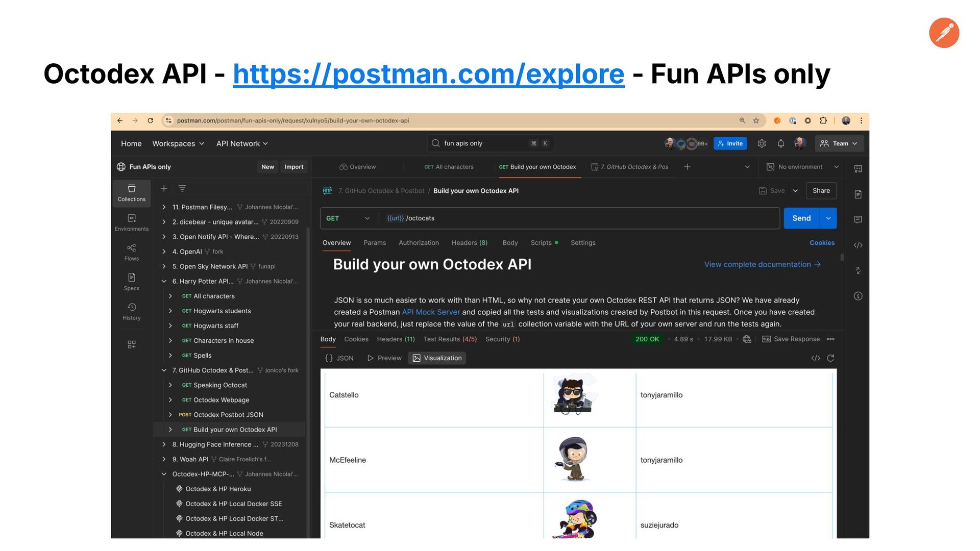The width and height of the screenshot is (980, 551).
Task: Click the Send button
Action: click(801, 218)
